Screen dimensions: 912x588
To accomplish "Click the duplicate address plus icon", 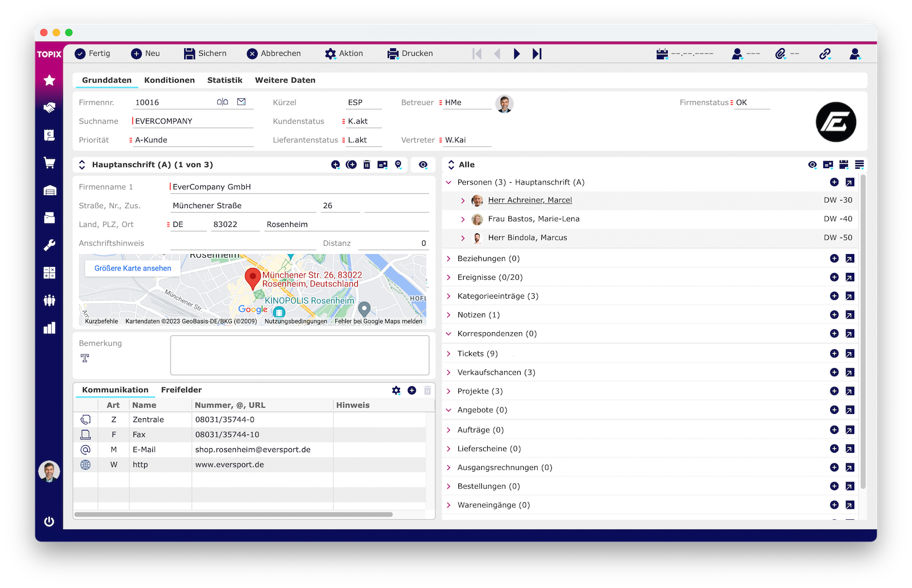I will click(351, 165).
